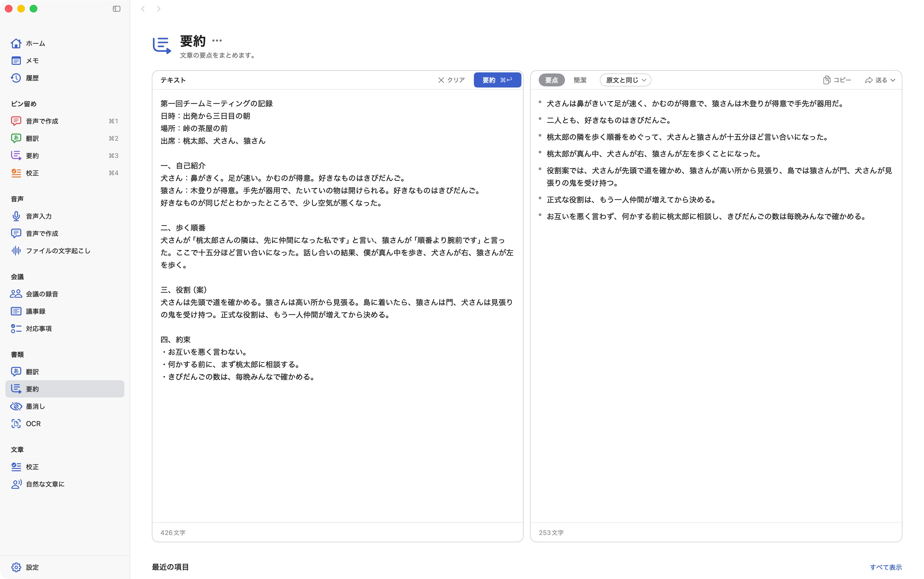Click the line 場所：峠の茶屋の前
Image resolution: width=924 pixels, height=579 pixels.
tap(194, 128)
